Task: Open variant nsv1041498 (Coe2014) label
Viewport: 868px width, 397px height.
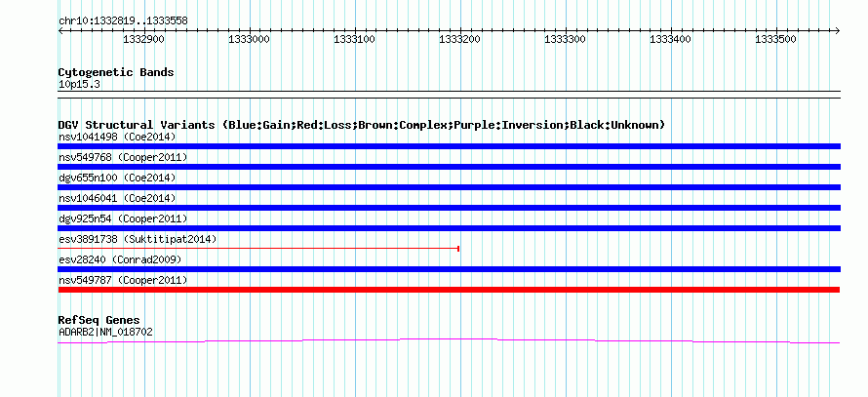Action: pyautogui.click(x=117, y=137)
